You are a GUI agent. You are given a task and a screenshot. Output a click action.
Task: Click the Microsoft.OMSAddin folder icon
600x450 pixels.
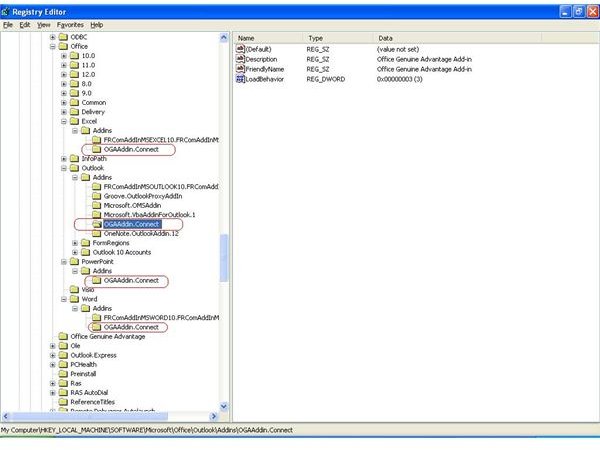[x=96, y=205]
